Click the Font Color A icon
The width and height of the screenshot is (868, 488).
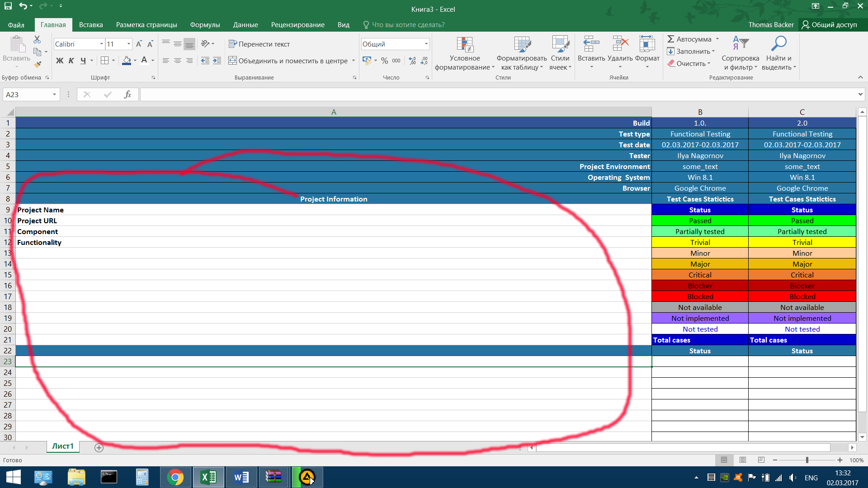click(144, 60)
